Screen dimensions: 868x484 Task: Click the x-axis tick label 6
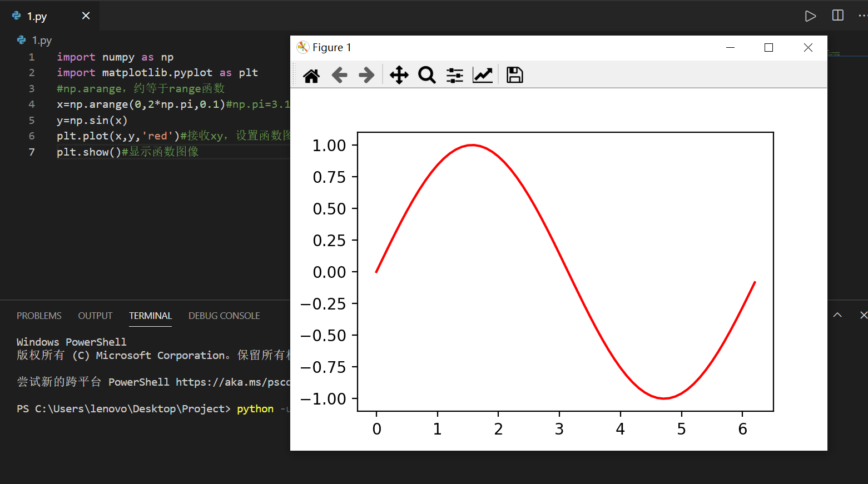point(742,429)
